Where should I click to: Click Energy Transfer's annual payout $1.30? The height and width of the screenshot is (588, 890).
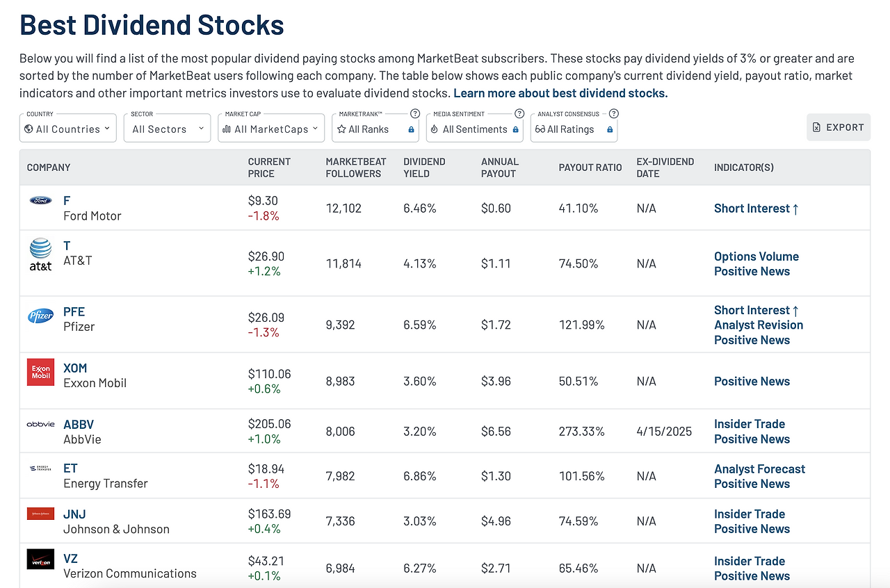pos(496,476)
